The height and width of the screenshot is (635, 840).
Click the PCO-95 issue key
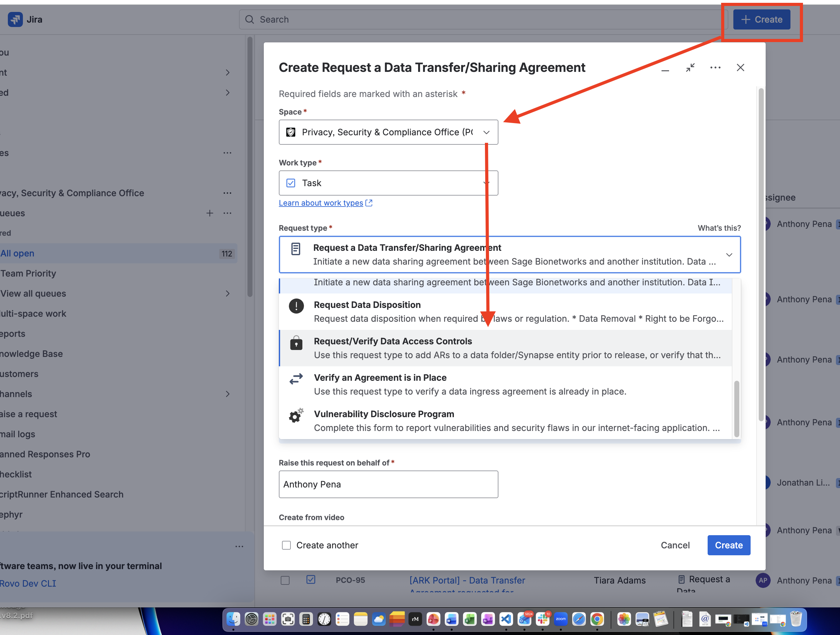click(350, 581)
